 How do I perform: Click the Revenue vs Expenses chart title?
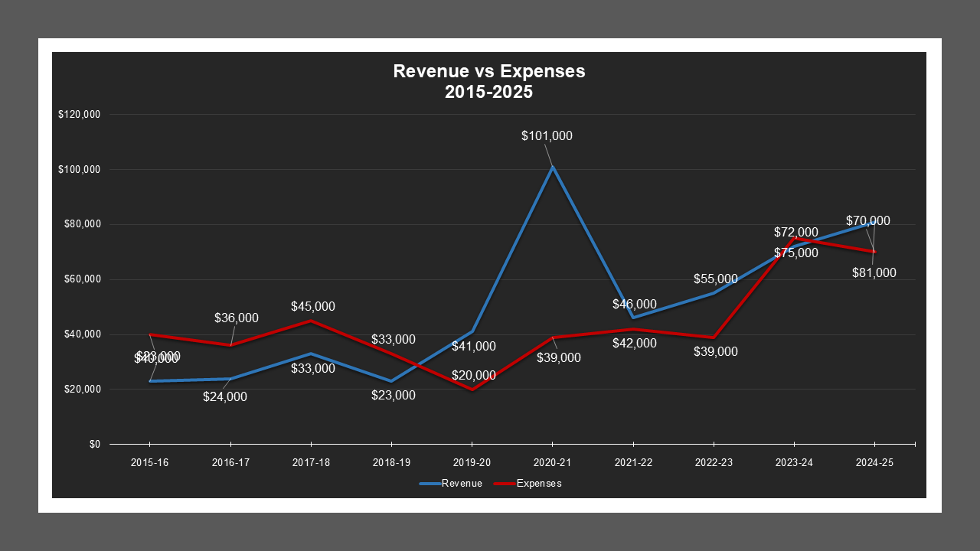[488, 81]
